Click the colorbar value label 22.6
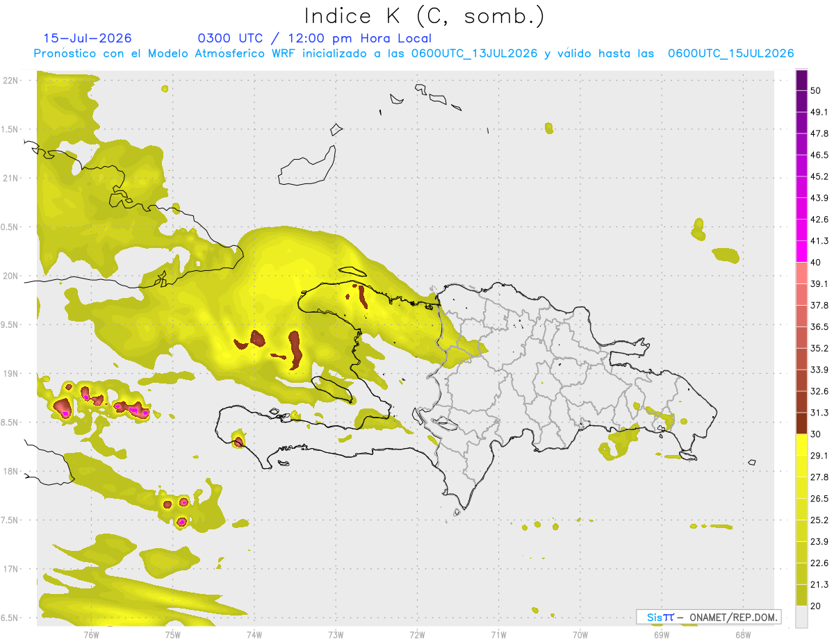The image size is (834, 644). coord(819,563)
